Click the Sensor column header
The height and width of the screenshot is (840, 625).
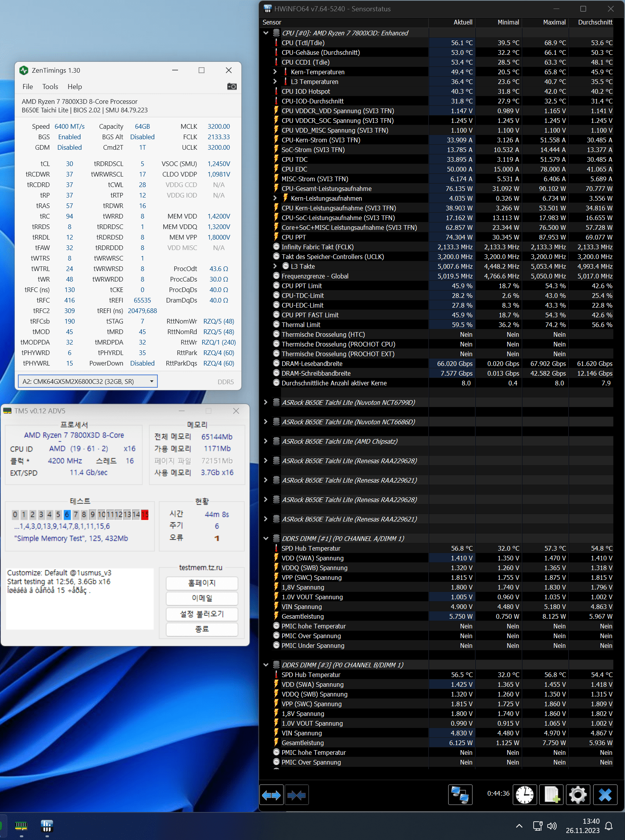point(344,23)
